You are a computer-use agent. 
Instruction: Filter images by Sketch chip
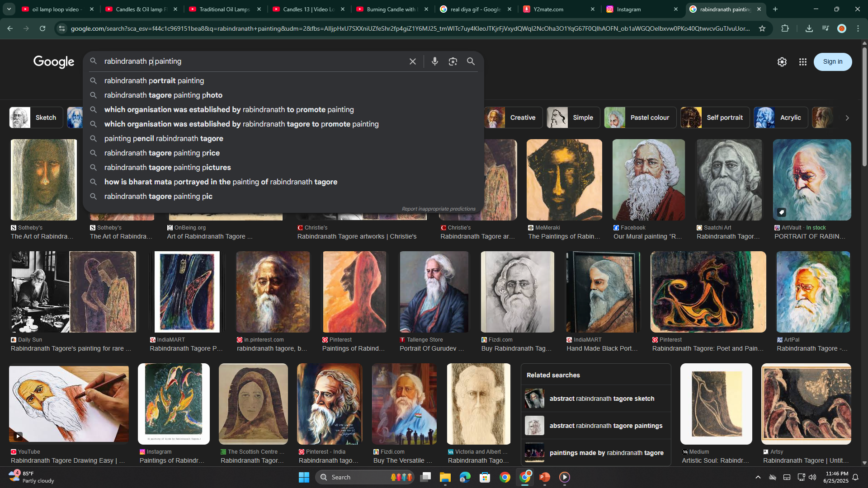pyautogui.click(x=36, y=117)
